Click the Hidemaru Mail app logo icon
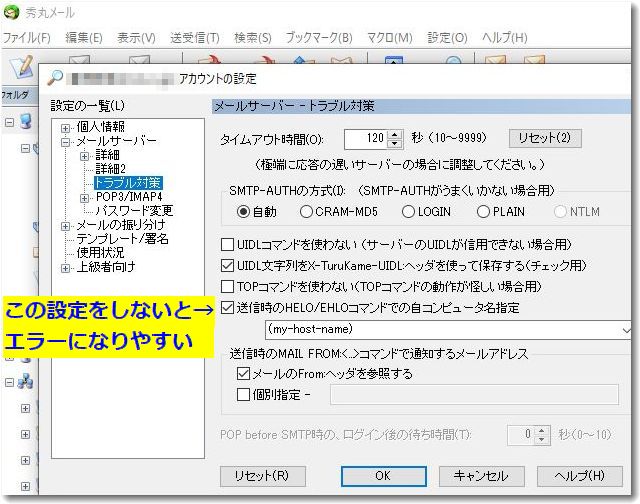Viewport: 640px width, 504px height. (x=11, y=12)
